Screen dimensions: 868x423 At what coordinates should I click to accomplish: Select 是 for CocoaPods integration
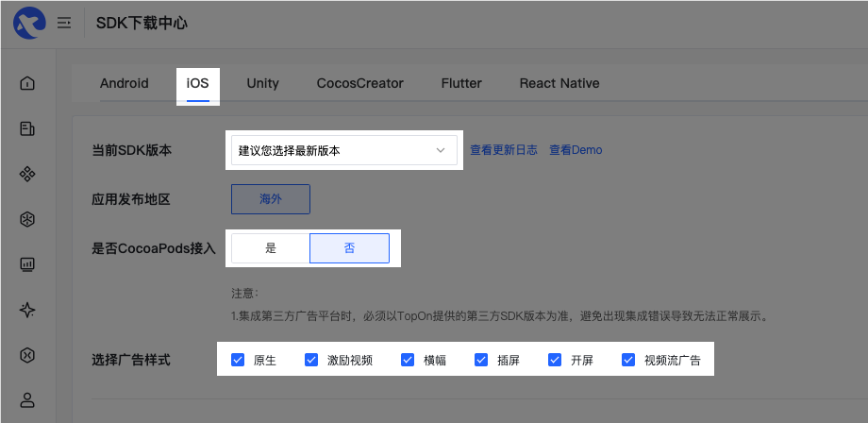(x=271, y=248)
